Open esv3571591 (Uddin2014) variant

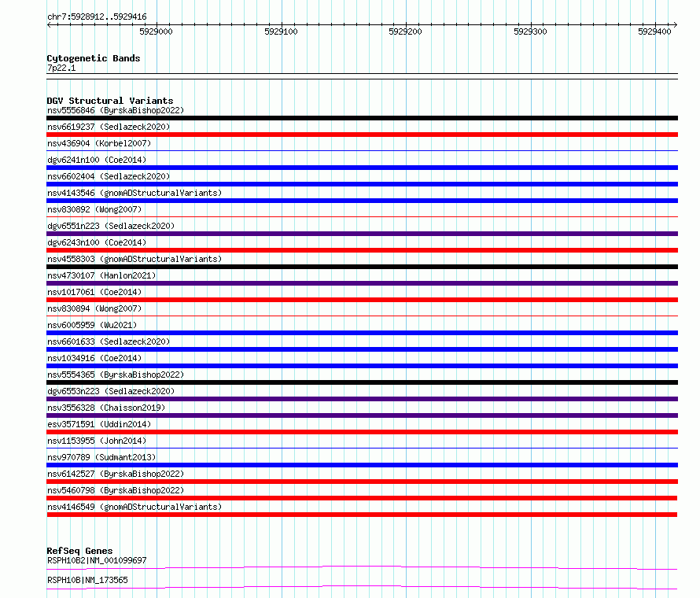[99, 424]
